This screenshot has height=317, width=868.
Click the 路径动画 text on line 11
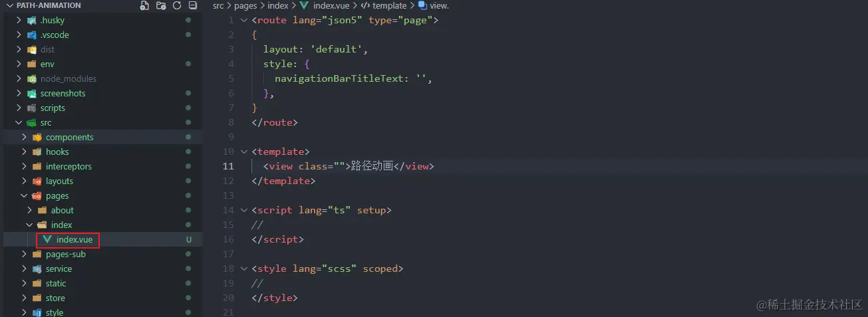tap(372, 166)
